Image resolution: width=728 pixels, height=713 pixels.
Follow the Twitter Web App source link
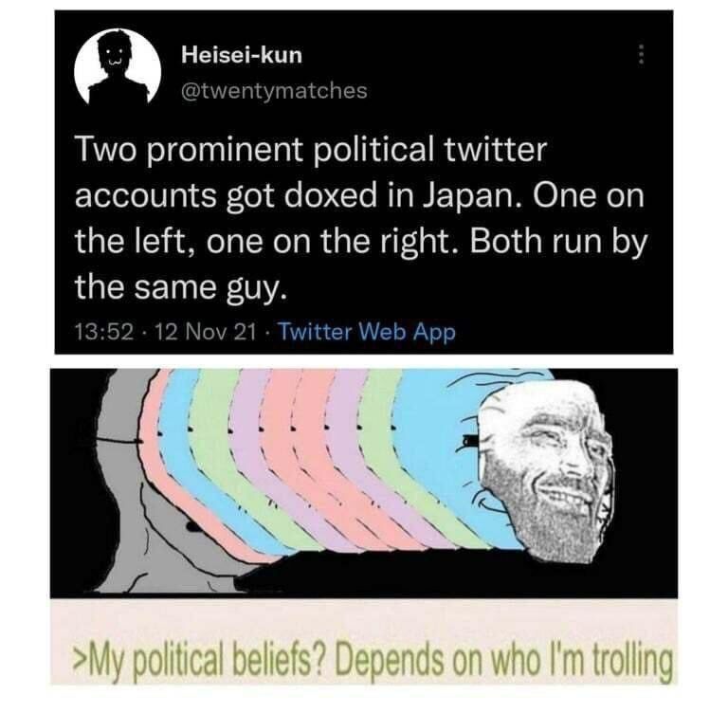(366, 332)
